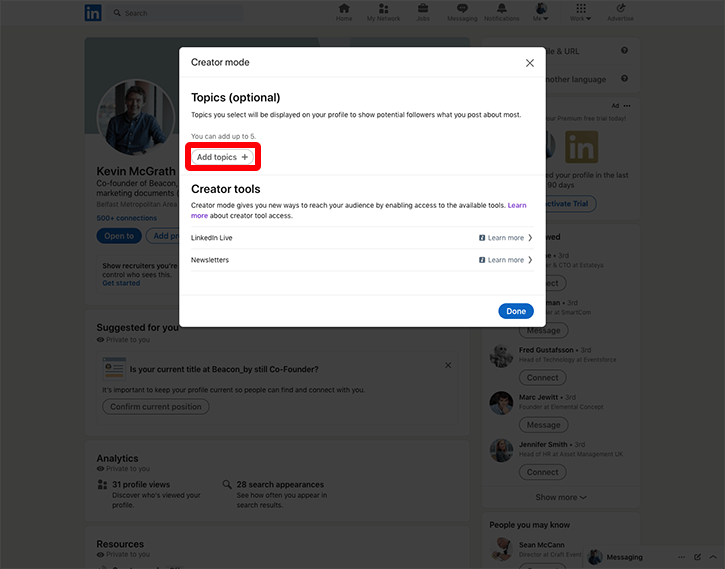The width and height of the screenshot is (725, 569).
Task: Click Fred Gustafsson's avatar
Action: (501, 356)
